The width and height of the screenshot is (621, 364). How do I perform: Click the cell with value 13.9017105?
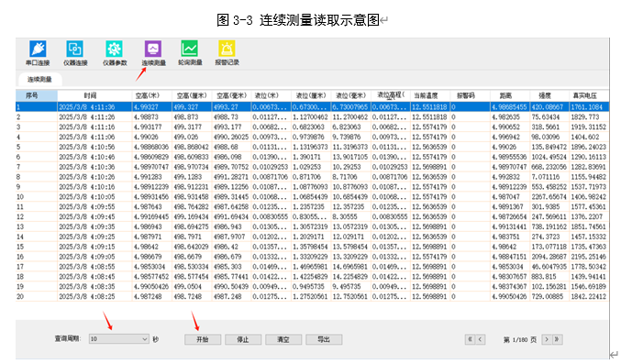(351, 157)
